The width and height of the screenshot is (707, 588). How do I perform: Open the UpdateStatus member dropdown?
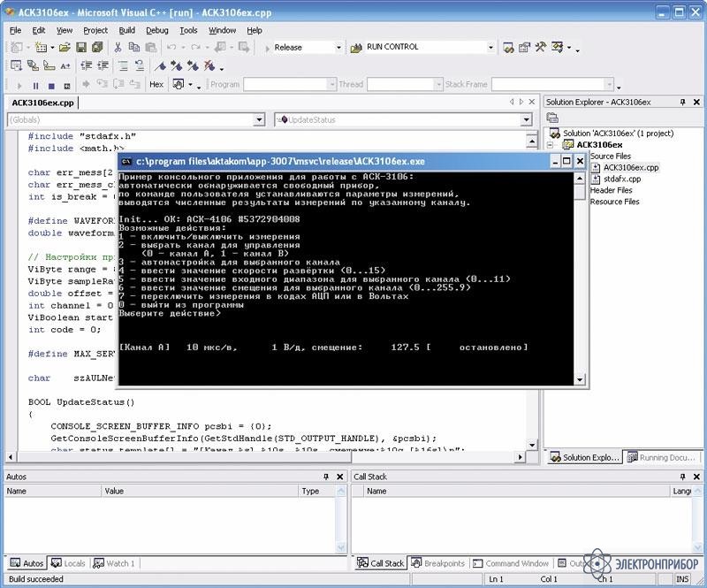tap(526, 120)
